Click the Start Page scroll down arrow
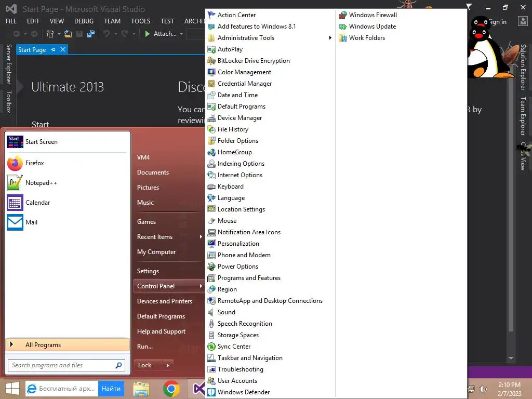Viewport: 532px width, 399px height. (x=511, y=358)
